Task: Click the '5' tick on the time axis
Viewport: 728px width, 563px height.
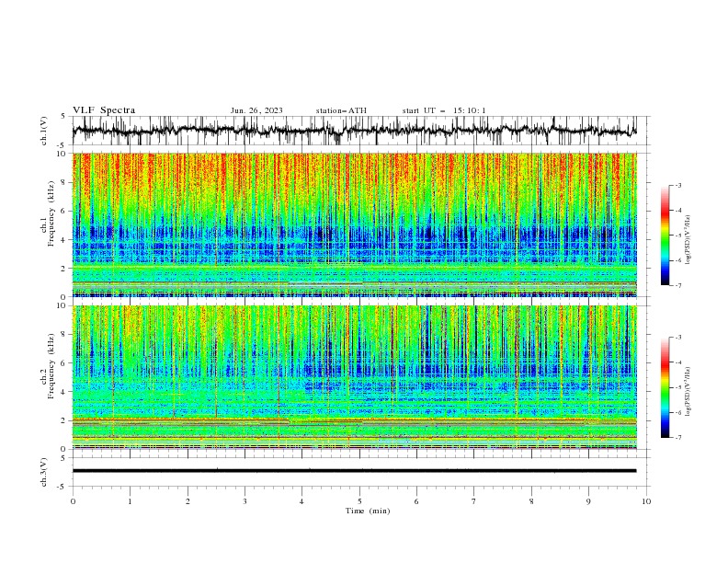Action: tap(359, 501)
